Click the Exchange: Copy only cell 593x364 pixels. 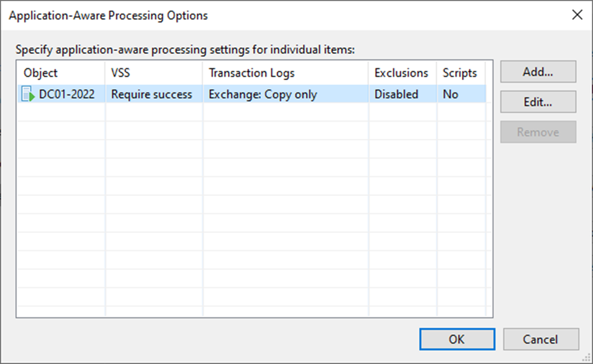tap(263, 94)
